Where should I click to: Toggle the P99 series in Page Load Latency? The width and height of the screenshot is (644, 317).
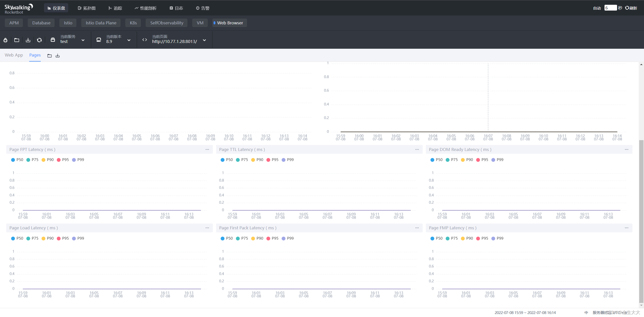78,238
